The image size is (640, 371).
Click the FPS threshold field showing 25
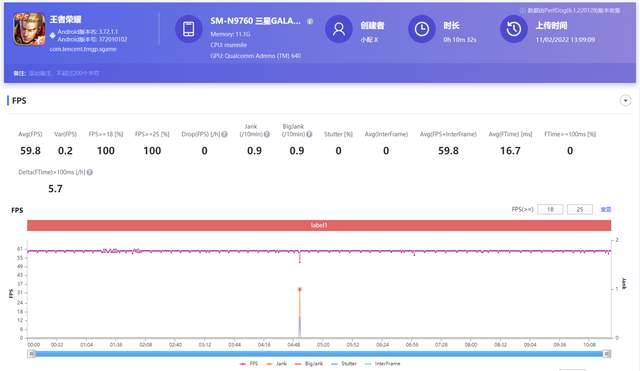(580, 209)
